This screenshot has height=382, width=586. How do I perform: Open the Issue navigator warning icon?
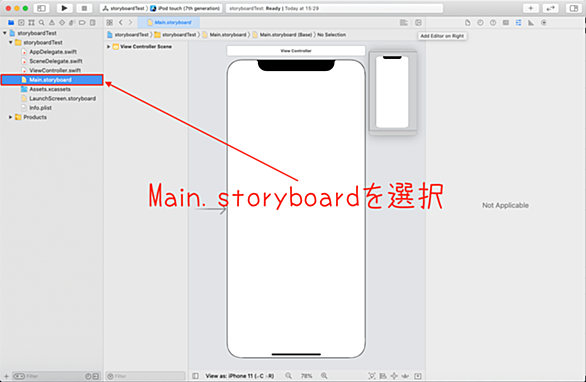pos(52,23)
